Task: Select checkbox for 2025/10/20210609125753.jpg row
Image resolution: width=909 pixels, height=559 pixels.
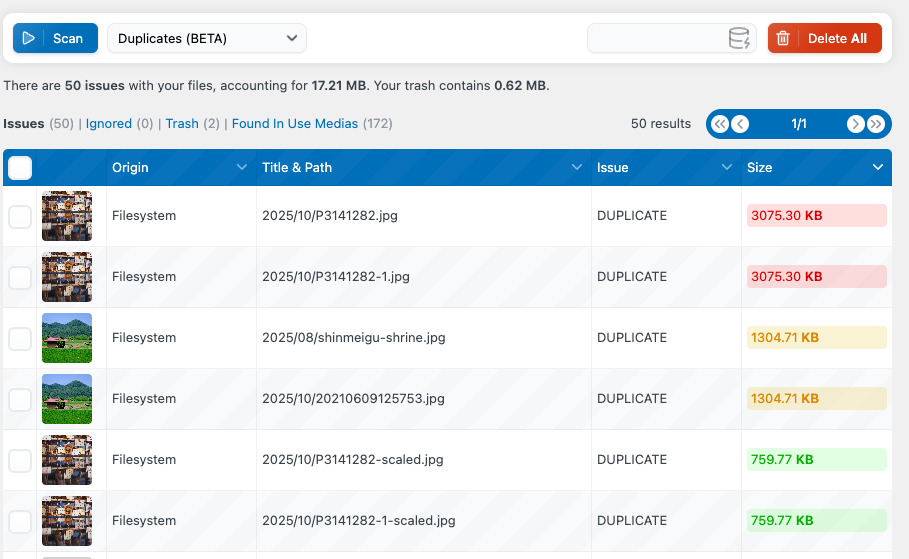Action: (20, 399)
